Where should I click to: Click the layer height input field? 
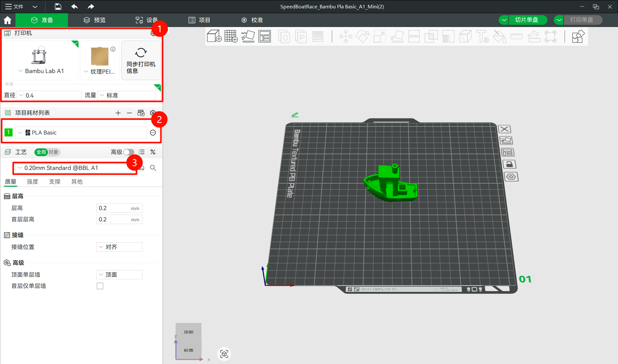(119, 208)
